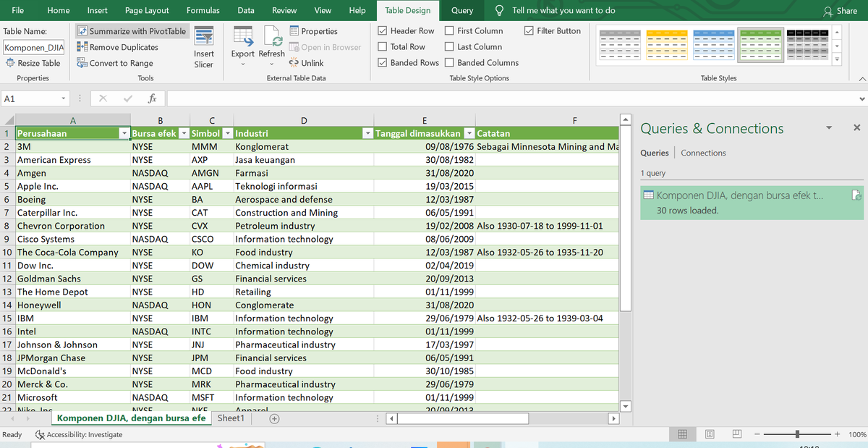Image resolution: width=868 pixels, height=448 pixels.
Task: Unlink the table from its source
Action: tap(306, 63)
